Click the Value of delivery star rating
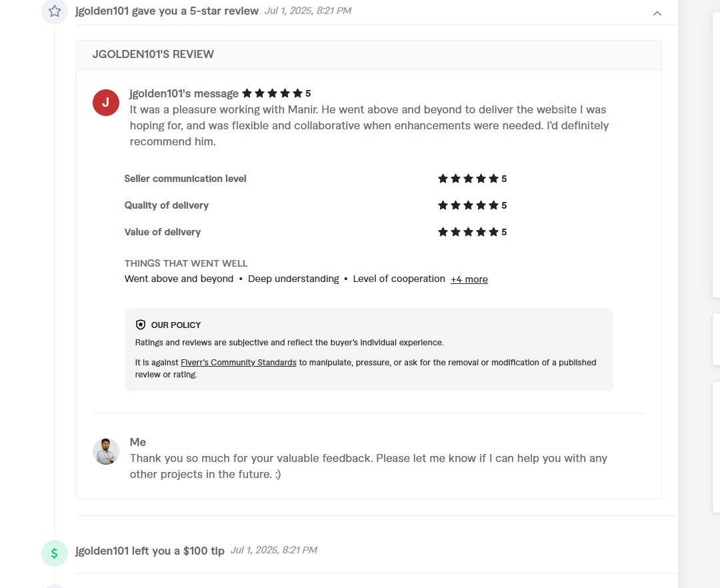The image size is (720, 588). (x=469, y=232)
